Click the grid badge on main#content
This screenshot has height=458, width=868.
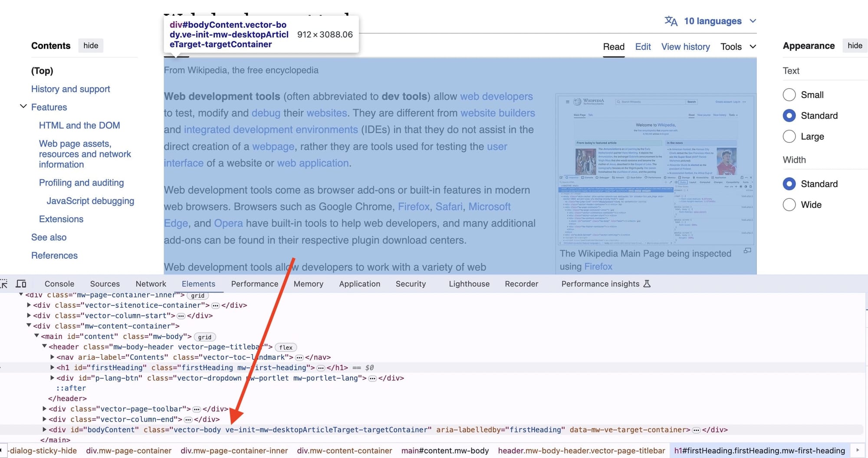(204, 337)
